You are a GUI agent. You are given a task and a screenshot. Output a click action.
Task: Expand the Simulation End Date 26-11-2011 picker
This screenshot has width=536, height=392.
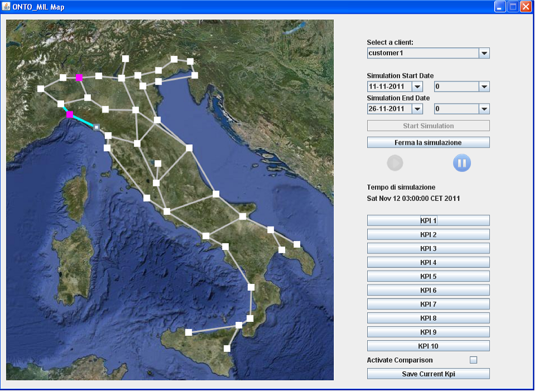pos(417,109)
